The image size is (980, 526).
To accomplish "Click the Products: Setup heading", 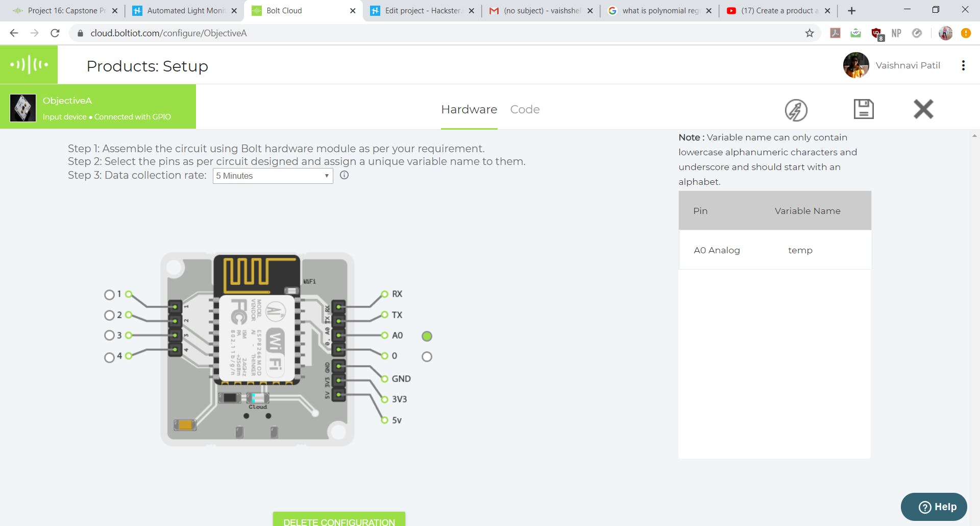I will [147, 66].
